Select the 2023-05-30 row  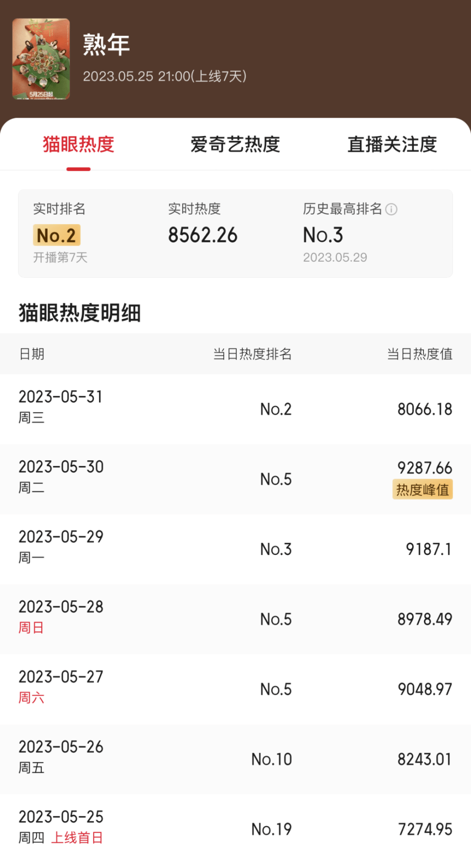[235, 479]
